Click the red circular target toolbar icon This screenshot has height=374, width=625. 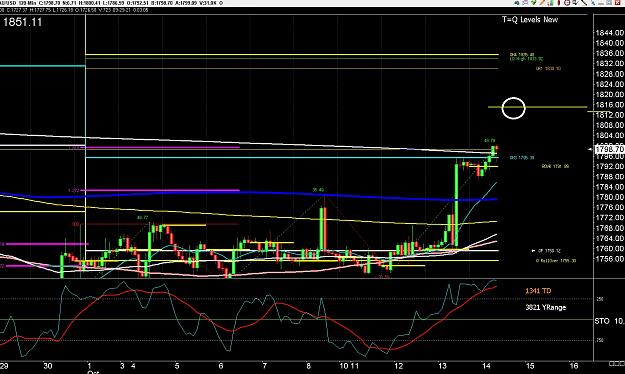coord(567,2)
